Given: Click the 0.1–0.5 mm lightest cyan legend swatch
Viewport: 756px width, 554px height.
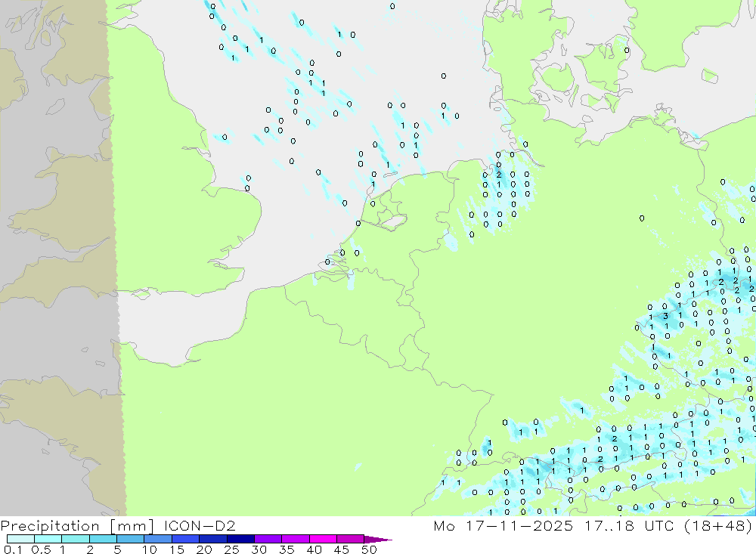Looking at the screenshot, I should [20, 539].
